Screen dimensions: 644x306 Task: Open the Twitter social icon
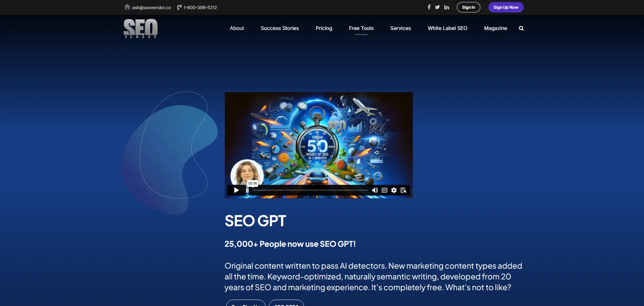pyautogui.click(x=437, y=7)
